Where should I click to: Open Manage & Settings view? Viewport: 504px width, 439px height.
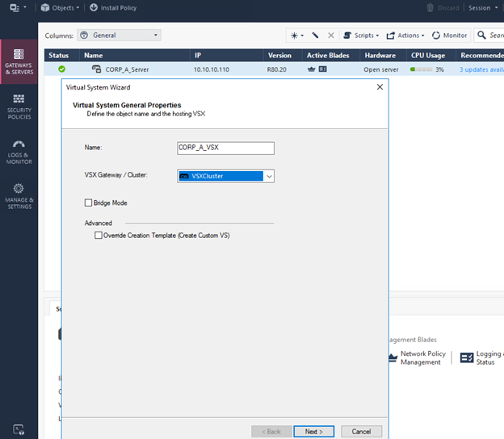19,197
